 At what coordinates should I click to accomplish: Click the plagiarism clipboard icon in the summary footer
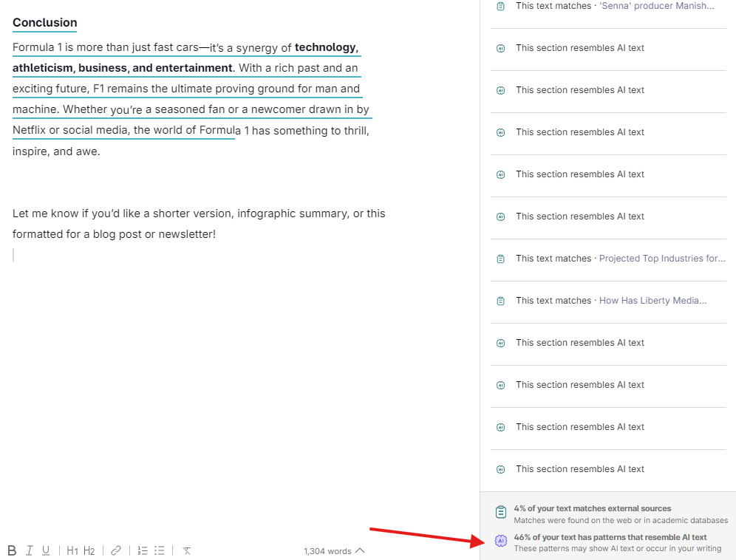pyautogui.click(x=501, y=512)
